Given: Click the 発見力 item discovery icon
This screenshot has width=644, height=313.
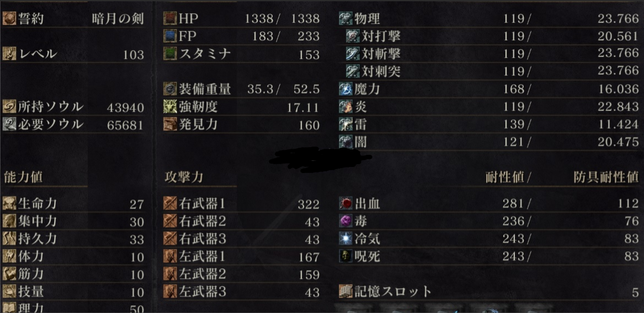Looking at the screenshot, I should click(x=170, y=125).
